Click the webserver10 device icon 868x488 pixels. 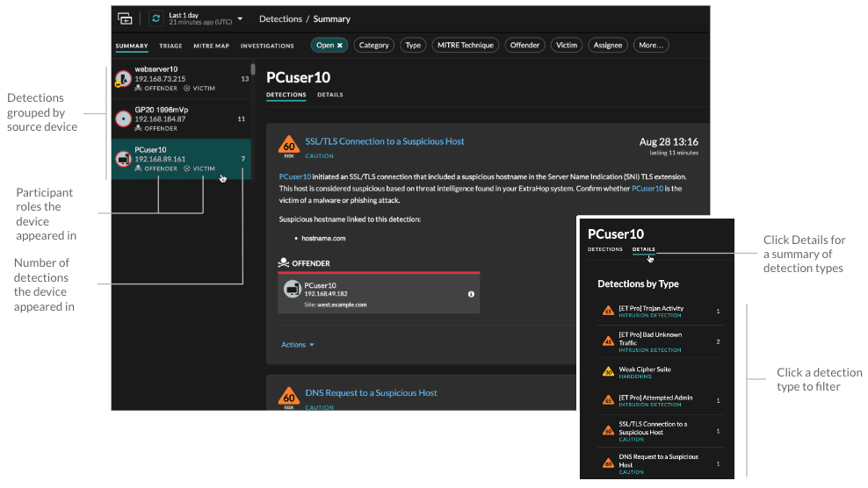[123, 79]
